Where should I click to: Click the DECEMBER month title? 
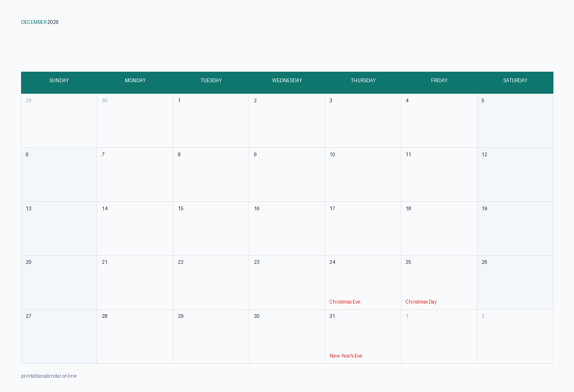pos(34,22)
